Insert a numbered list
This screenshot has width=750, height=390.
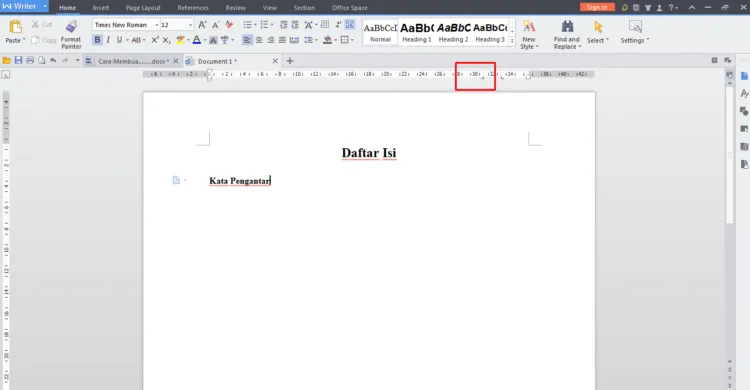(x=264, y=25)
